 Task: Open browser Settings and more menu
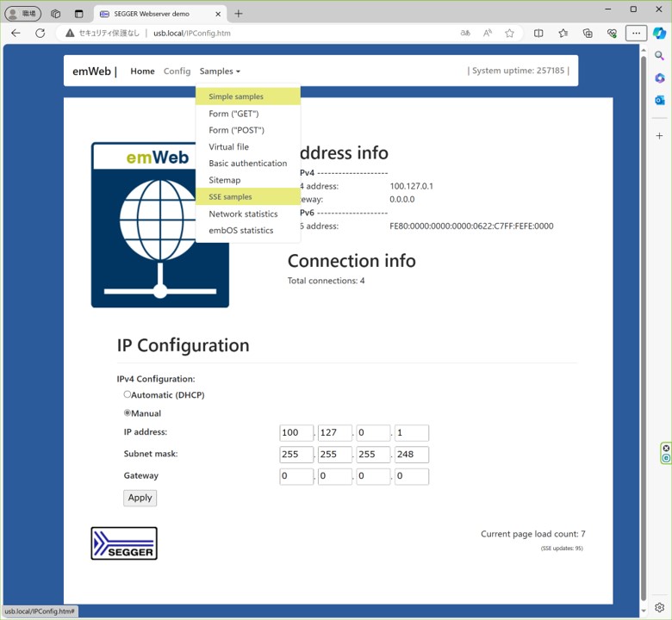pyautogui.click(x=636, y=34)
